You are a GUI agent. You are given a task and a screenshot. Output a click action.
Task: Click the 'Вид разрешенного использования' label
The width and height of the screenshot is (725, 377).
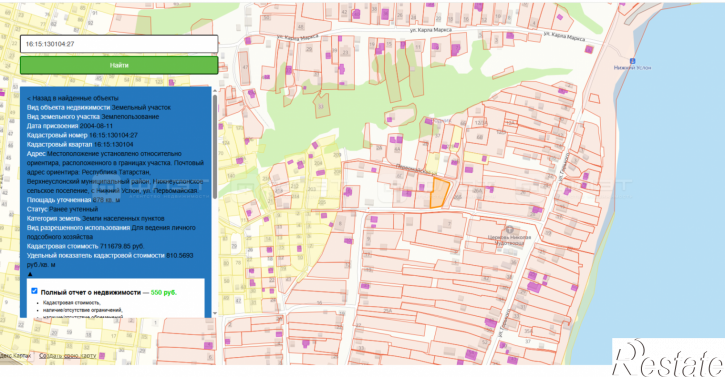coord(78,228)
